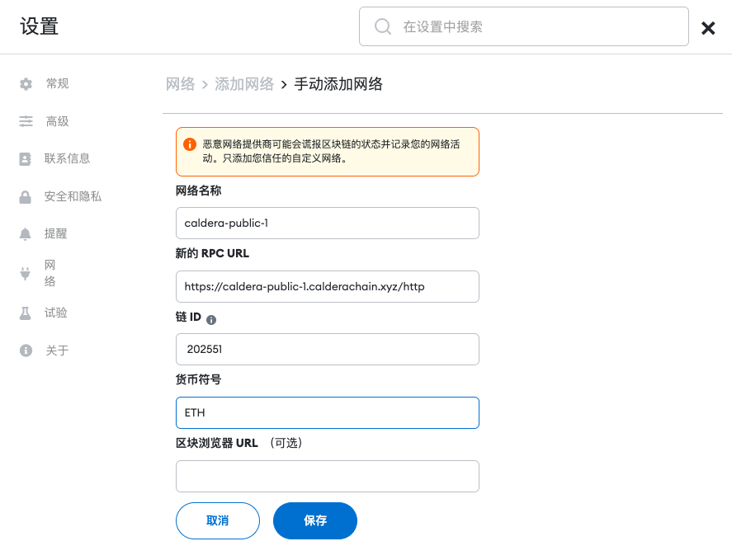Select the 高级 settings icon
Image resolution: width=732 pixels, height=560 pixels.
tap(26, 121)
